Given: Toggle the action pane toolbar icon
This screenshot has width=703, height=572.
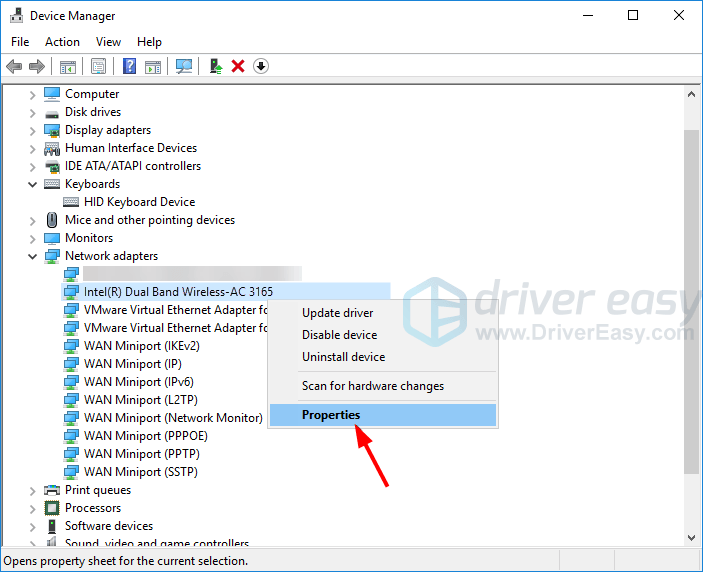Looking at the screenshot, I should click(153, 67).
